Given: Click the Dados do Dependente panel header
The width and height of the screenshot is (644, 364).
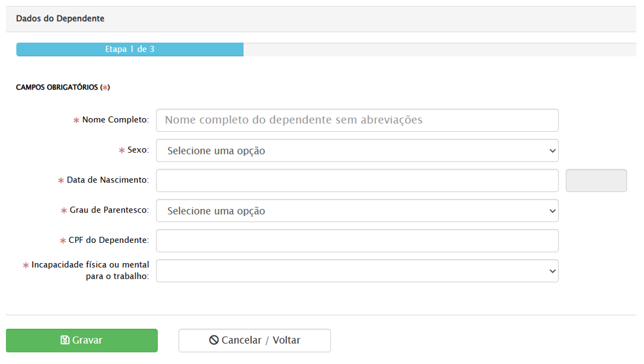Looking at the screenshot, I should [x=60, y=18].
